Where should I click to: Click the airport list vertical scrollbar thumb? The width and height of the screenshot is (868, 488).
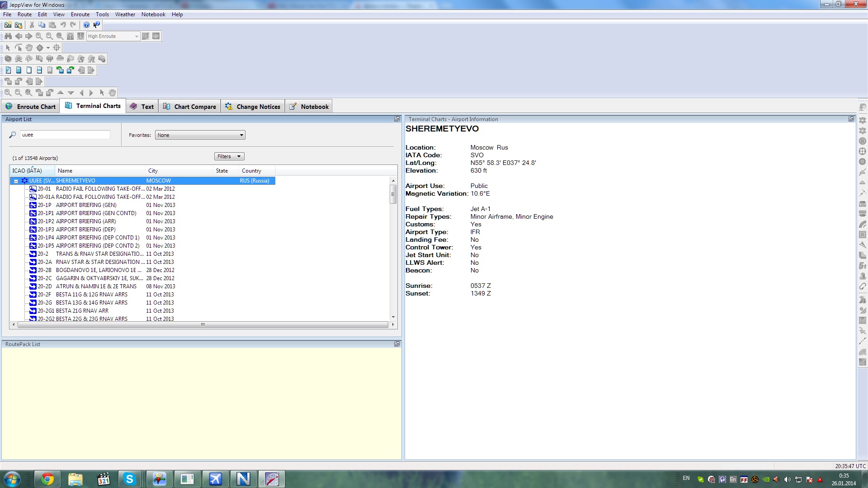pos(393,194)
